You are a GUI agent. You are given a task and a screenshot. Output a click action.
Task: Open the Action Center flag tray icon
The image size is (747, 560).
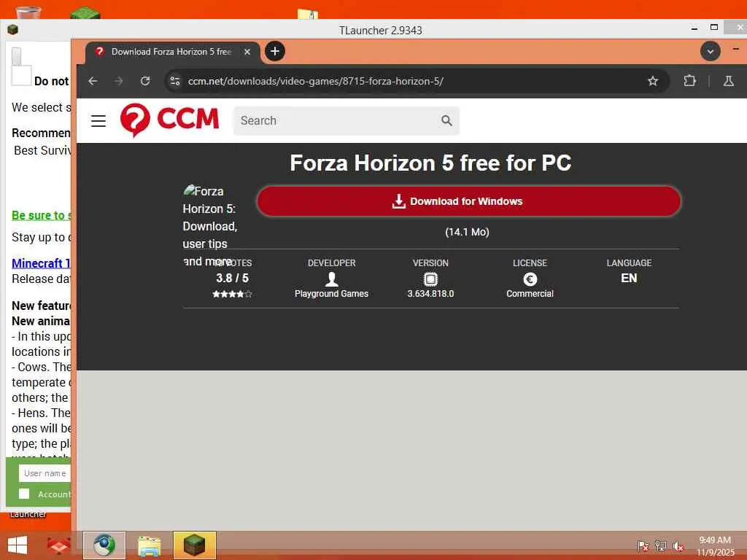(x=643, y=546)
